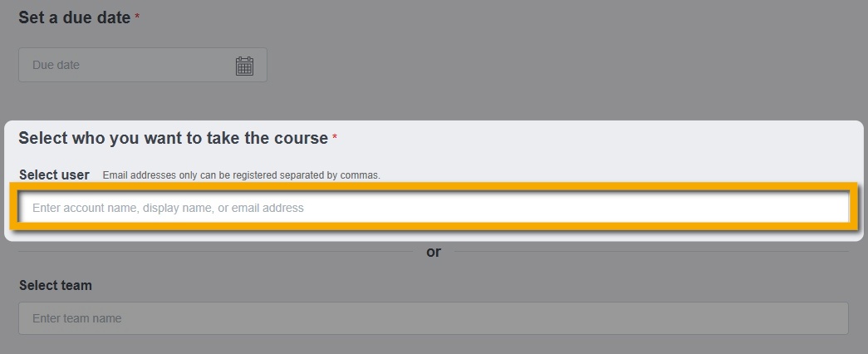This screenshot has height=354, width=868.
Task: Click the word 'commas' in the hint text
Action: 361,175
